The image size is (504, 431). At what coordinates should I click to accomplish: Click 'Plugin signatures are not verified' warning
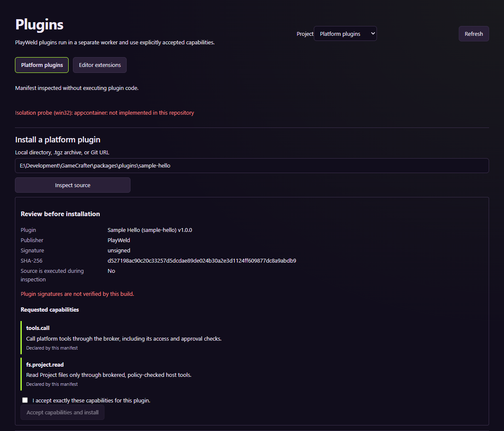(x=77, y=294)
